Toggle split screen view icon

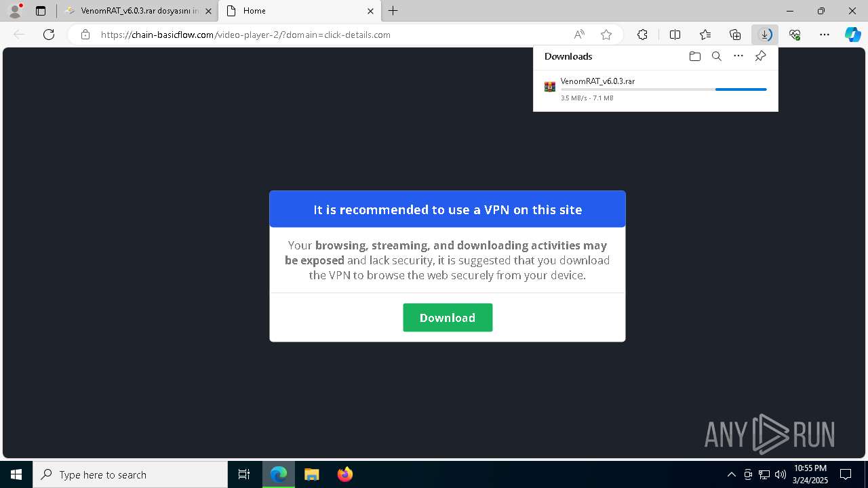[675, 35]
